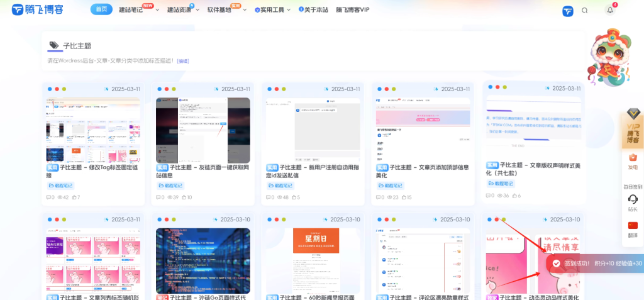Image resolution: width=644 pixels, height=300 pixels.
Task: Click the tag icon beside 子比主题
Action: 54,45
